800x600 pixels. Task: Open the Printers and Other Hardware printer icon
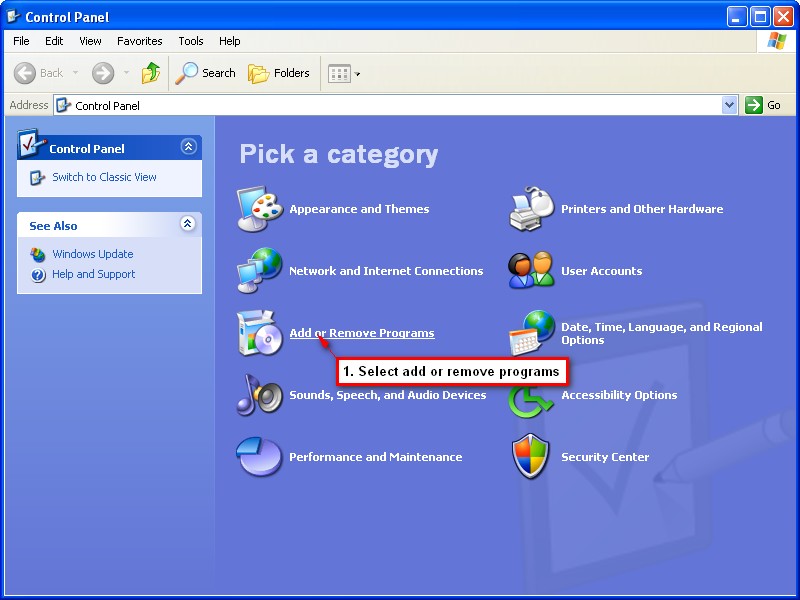point(532,209)
